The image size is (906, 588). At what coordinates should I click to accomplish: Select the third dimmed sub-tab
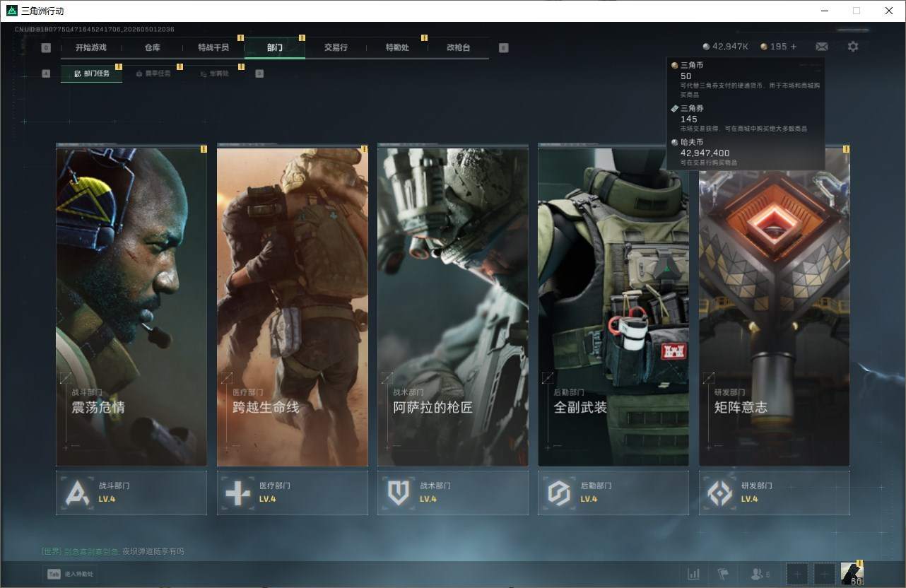214,73
